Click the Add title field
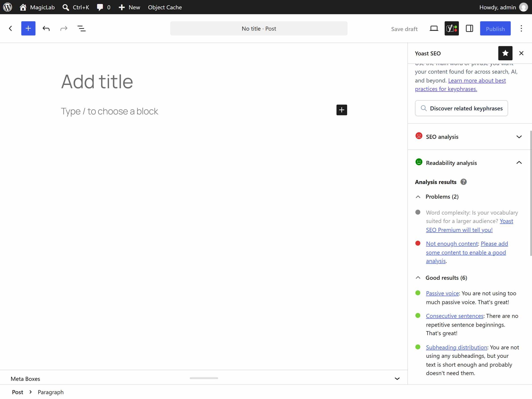This screenshot has width=532, height=399. pos(204,81)
